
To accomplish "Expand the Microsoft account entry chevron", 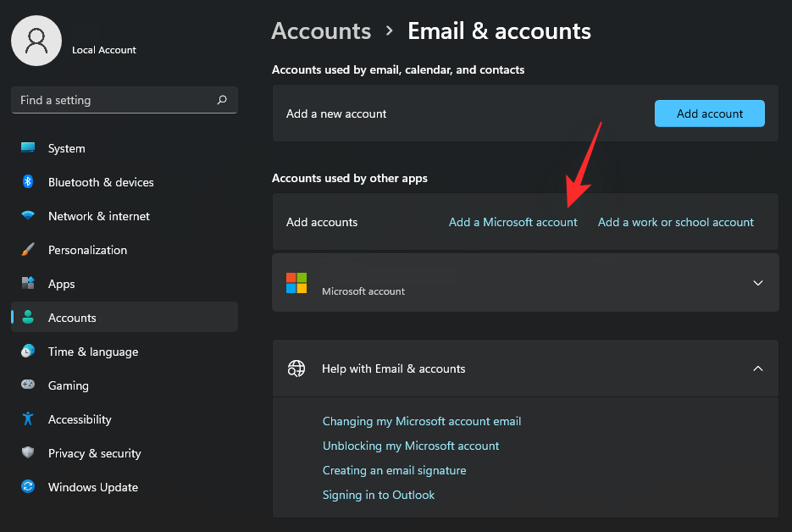I will 758,283.
